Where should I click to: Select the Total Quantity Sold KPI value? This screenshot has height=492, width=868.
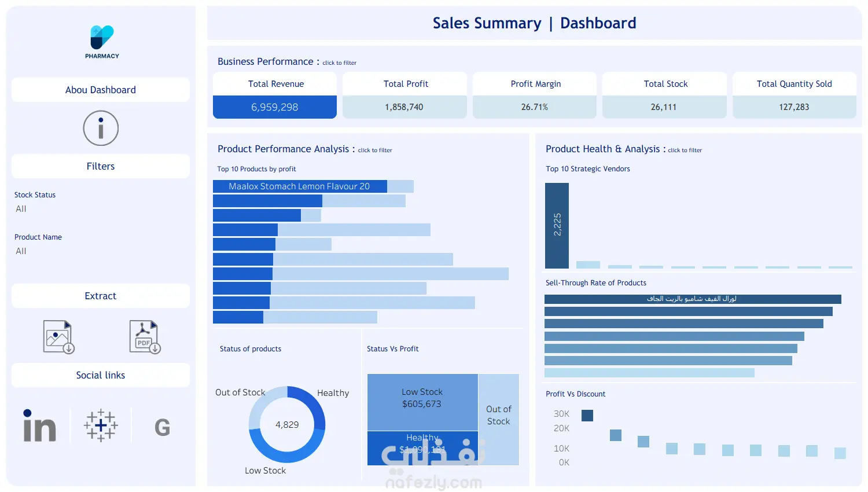[795, 107]
